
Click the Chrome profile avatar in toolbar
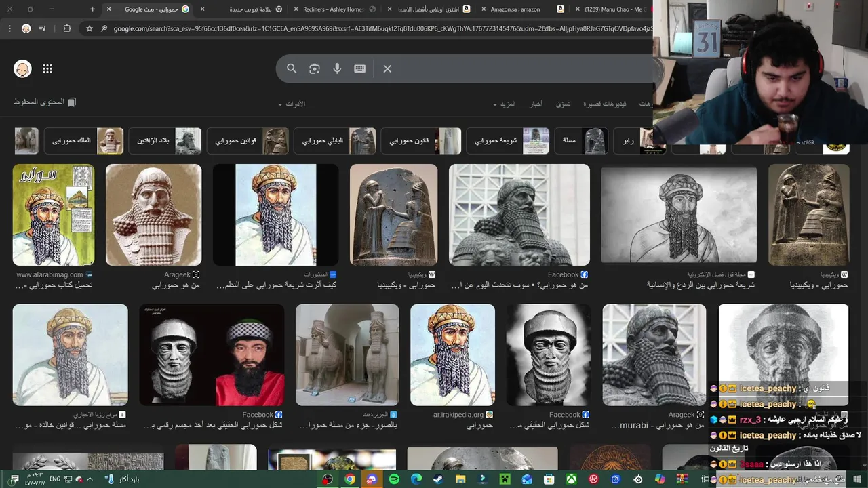click(26, 28)
